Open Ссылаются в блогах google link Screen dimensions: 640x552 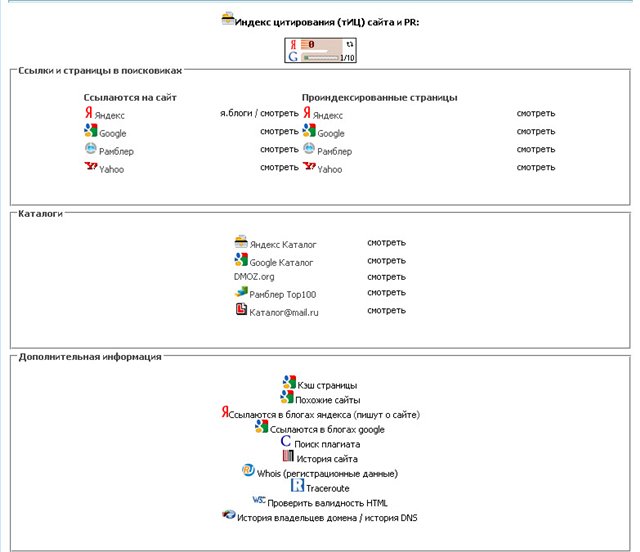click(327, 429)
